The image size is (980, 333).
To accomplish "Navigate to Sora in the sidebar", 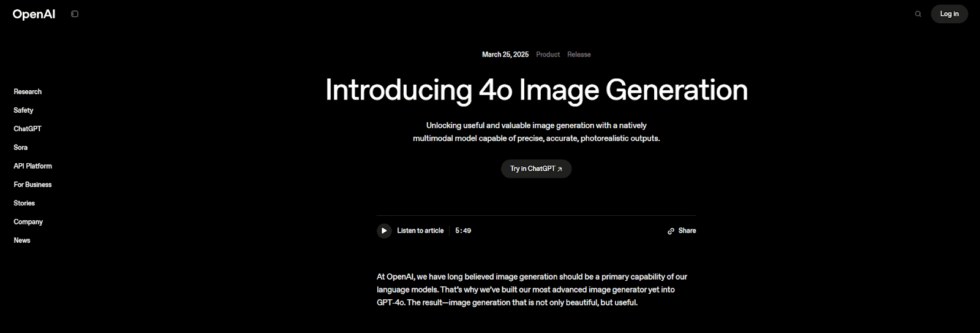I will [21, 148].
